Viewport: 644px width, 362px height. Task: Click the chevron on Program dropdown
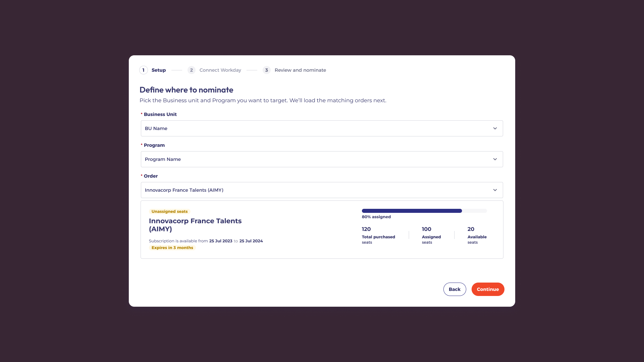pyautogui.click(x=495, y=159)
